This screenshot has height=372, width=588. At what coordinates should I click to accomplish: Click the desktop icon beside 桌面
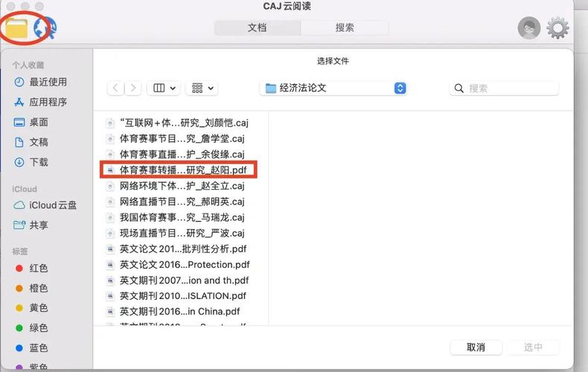coord(19,122)
